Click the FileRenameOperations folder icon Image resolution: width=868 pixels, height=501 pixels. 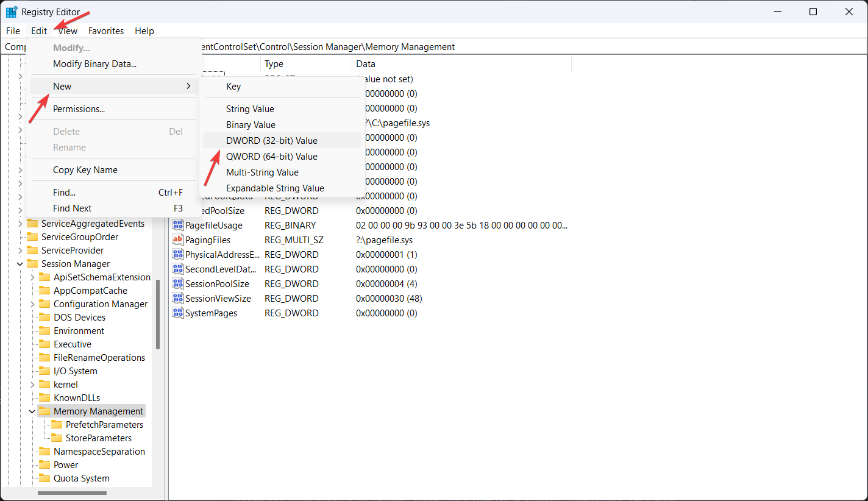pyautogui.click(x=44, y=358)
